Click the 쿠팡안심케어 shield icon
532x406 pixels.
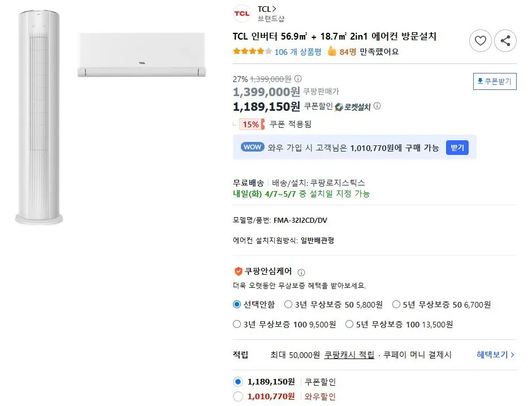coord(237,271)
